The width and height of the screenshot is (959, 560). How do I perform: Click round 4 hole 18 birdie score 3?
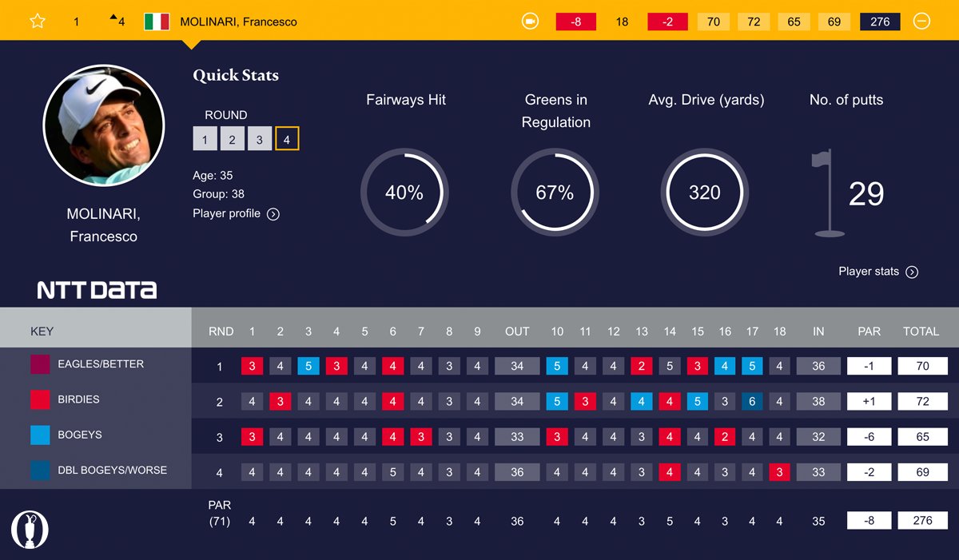[780, 472]
